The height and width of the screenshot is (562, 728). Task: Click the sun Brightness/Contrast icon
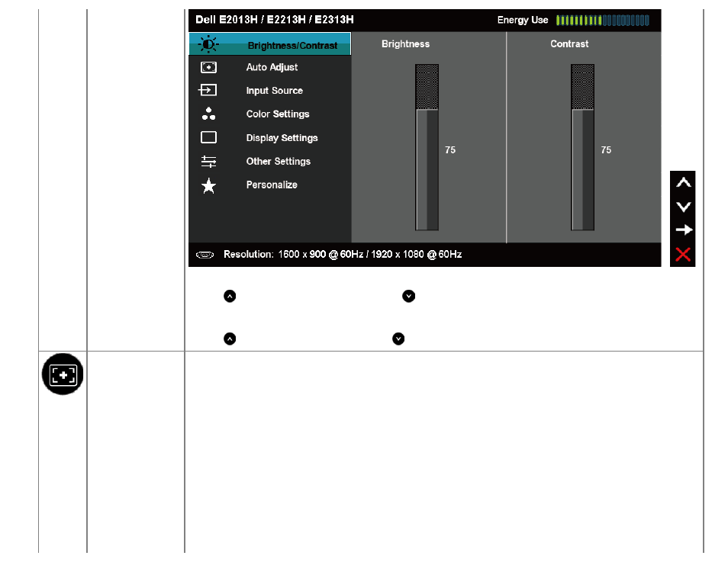[208, 44]
